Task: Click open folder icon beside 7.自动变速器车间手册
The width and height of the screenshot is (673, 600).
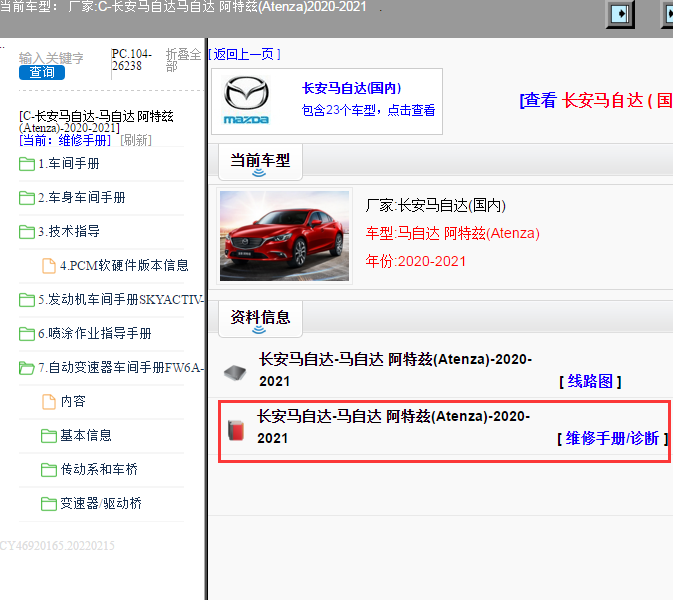Action: point(27,368)
